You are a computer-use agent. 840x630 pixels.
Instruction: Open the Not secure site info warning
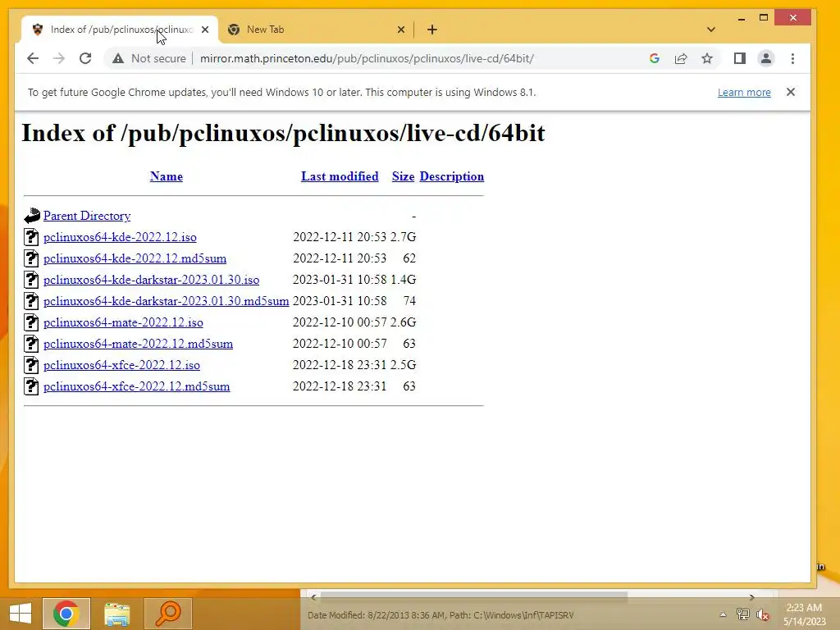[149, 58]
